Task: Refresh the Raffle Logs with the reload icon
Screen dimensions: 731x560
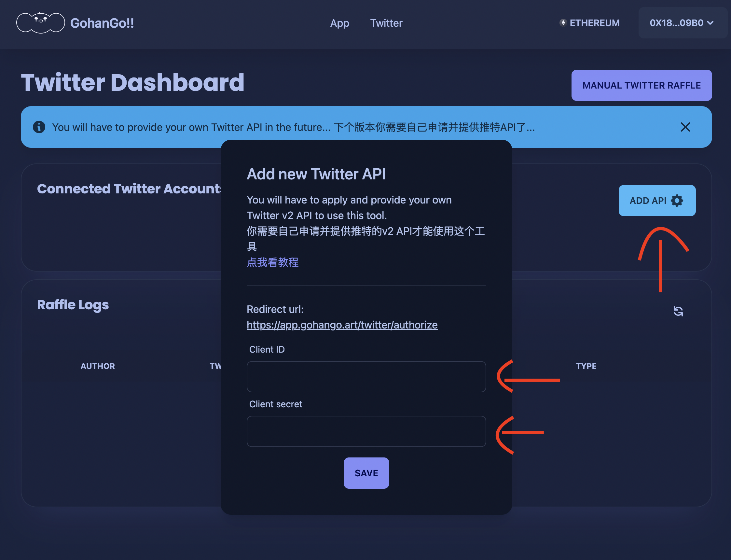Action: [x=678, y=311]
